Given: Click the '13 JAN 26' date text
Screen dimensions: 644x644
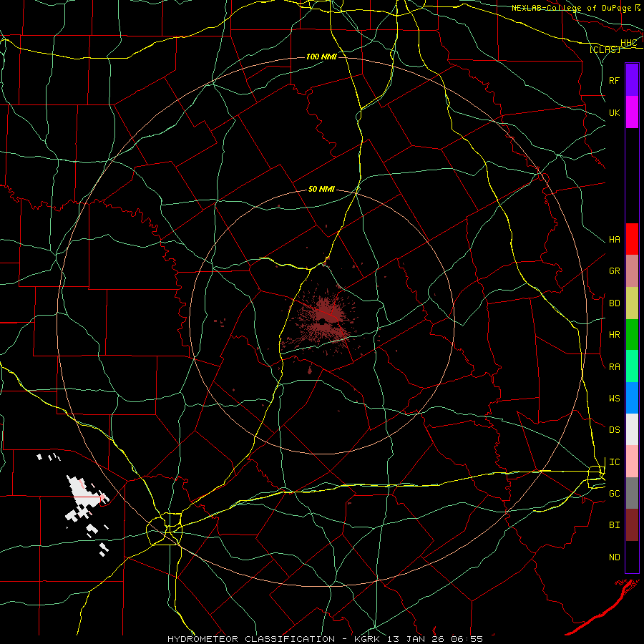Looking at the screenshot, I should pyautogui.click(x=416, y=639).
